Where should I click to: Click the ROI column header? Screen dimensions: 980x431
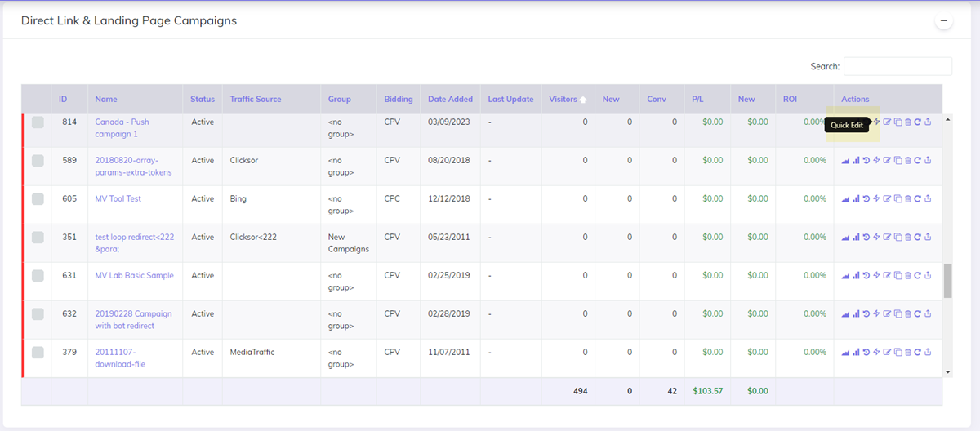(x=790, y=99)
